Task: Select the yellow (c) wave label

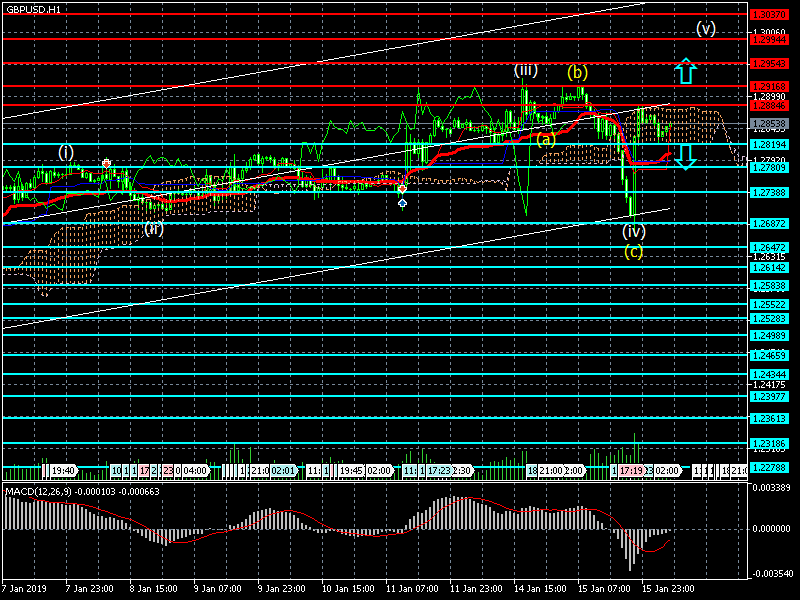Action: point(634,251)
